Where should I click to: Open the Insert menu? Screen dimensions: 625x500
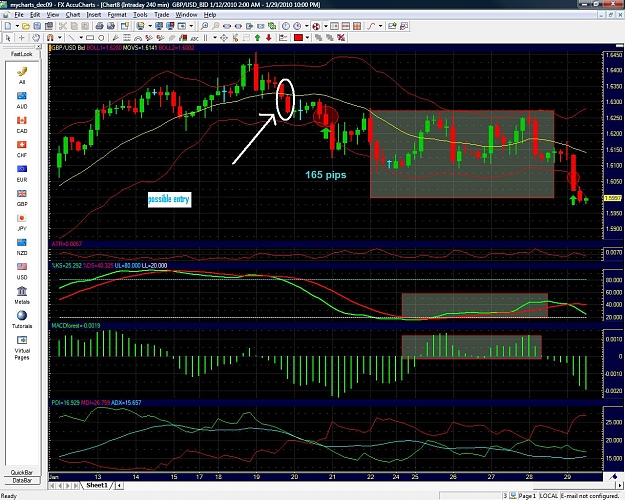pyautogui.click(x=94, y=15)
